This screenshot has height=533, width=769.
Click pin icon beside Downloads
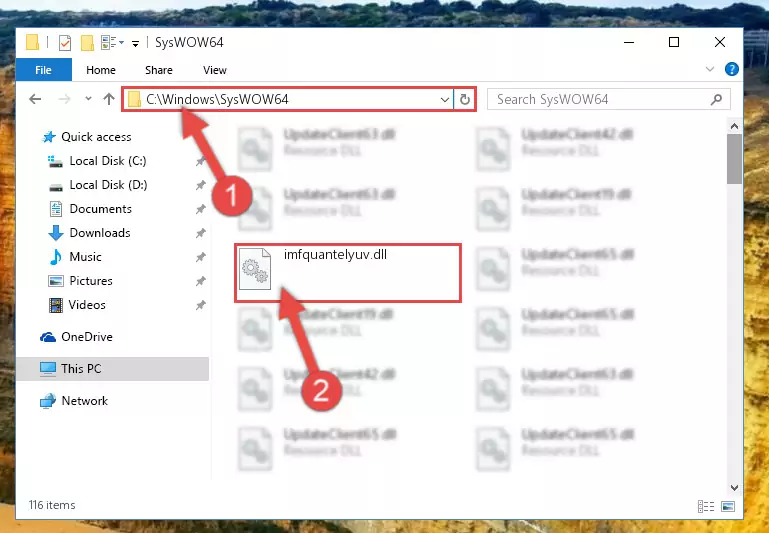point(200,233)
